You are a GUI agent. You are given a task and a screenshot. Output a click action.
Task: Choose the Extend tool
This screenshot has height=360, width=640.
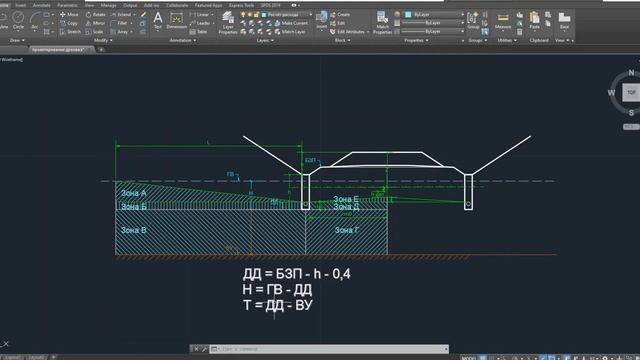click(121, 14)
